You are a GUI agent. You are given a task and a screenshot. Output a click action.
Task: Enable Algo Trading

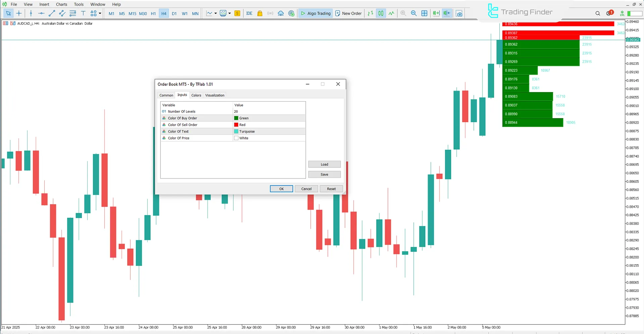tap(315, 13)
